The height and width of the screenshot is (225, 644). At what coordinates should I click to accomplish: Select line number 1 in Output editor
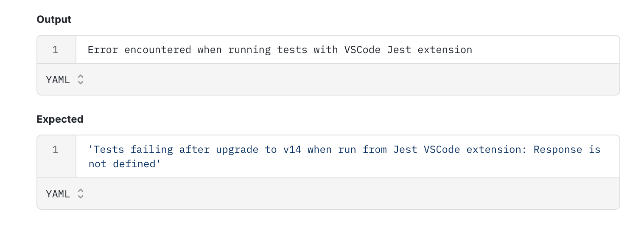[56, 50]
